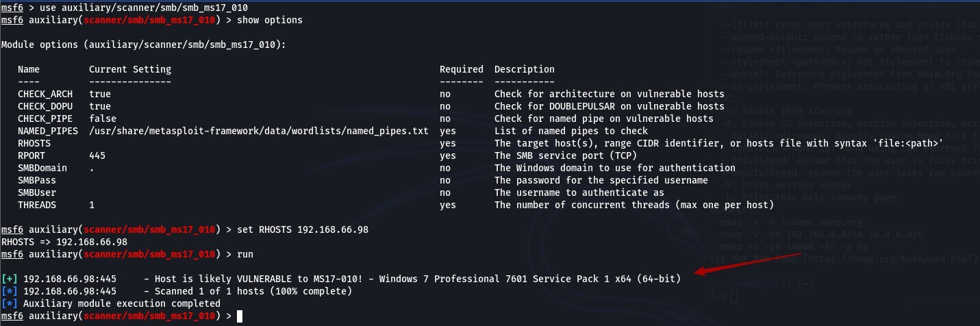
Task: Click the terminal cursor at last prompt
Action: tap(240, 316)
